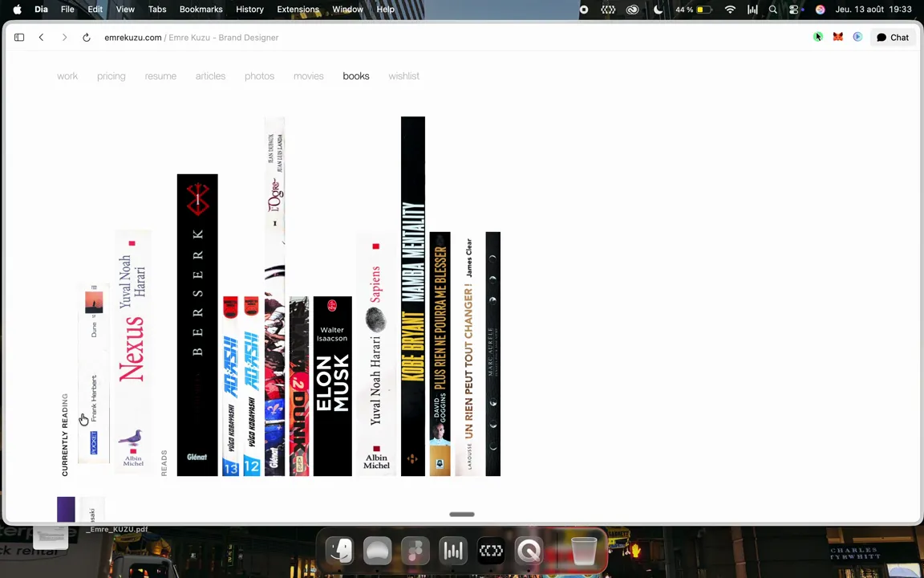Go back with the left arrow
Image resolution: width=924 pixels, height=578 pixels.
41,37
